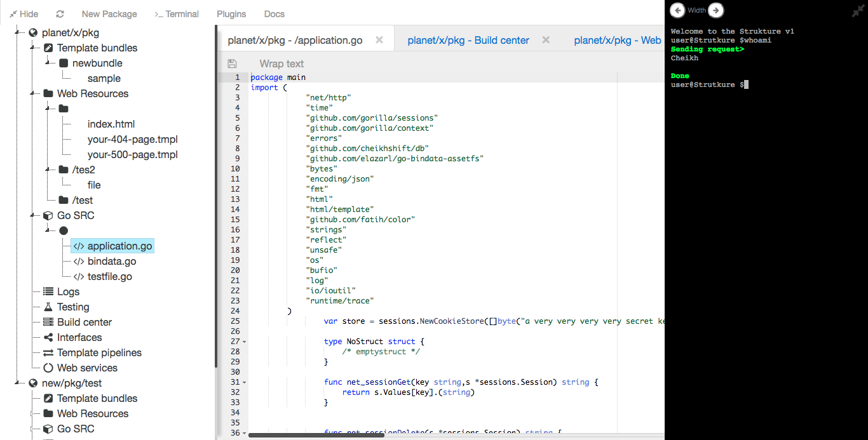Click the square icon next to newbundle
Screen dimensions: 868x440
(64, 63)
